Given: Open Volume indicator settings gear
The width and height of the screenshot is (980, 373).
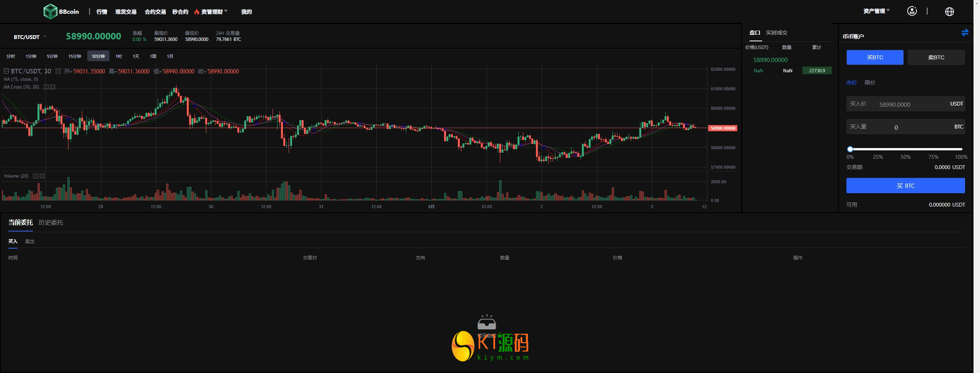Looking at the screenshot, I should coord(36,176).
